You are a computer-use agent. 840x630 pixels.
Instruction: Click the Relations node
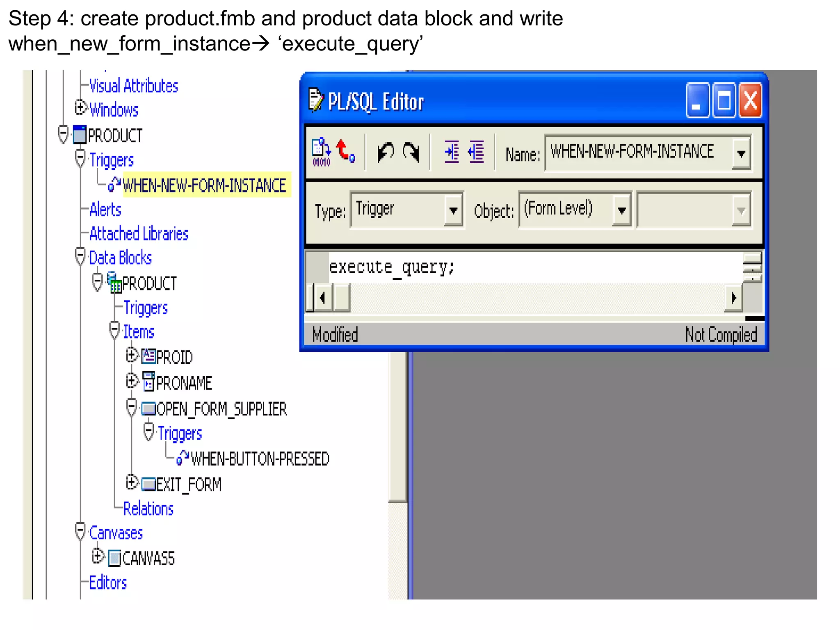pos(148,509)
